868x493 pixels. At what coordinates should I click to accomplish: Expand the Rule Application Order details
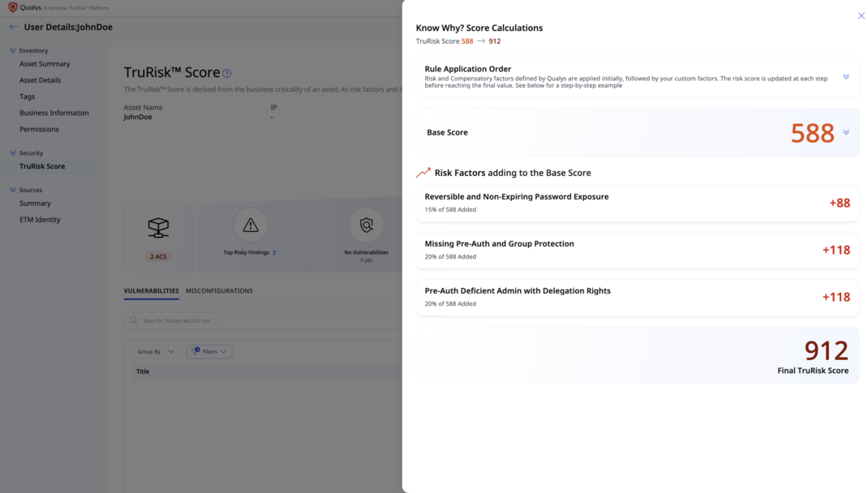click(x=846, y=77)
